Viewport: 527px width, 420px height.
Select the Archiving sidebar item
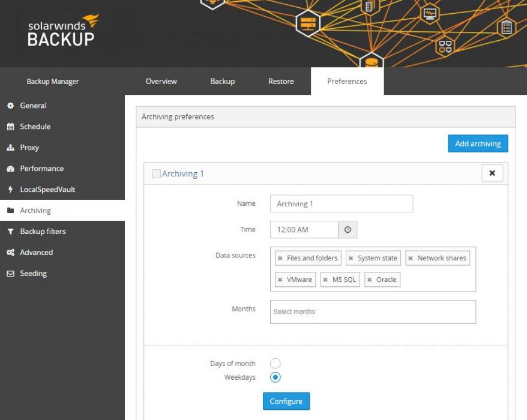pyautogui.click(x=62, y=211)
